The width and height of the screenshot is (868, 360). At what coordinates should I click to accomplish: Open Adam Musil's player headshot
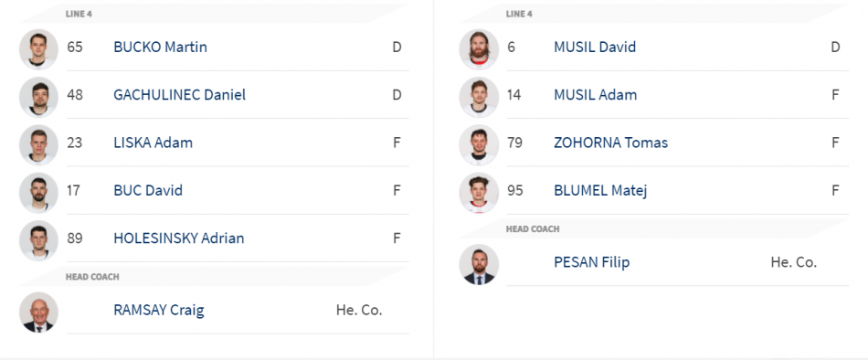(479, 97)
